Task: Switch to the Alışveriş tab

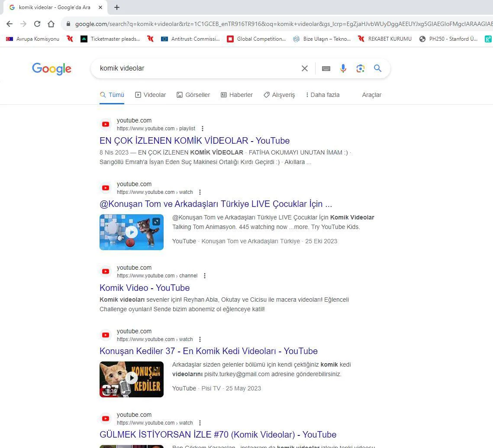Action: [279, 95]
